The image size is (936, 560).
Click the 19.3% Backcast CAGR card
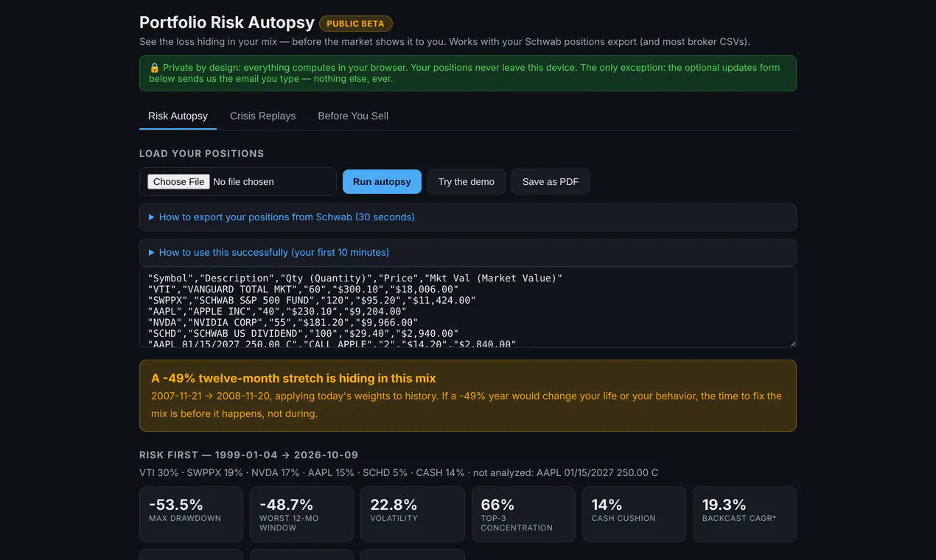pyautogui.click(x=744, y=514)
